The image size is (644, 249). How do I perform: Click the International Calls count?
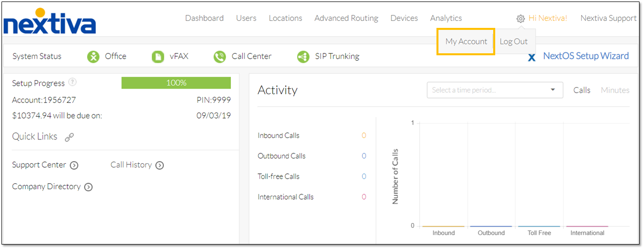point(364,197)
